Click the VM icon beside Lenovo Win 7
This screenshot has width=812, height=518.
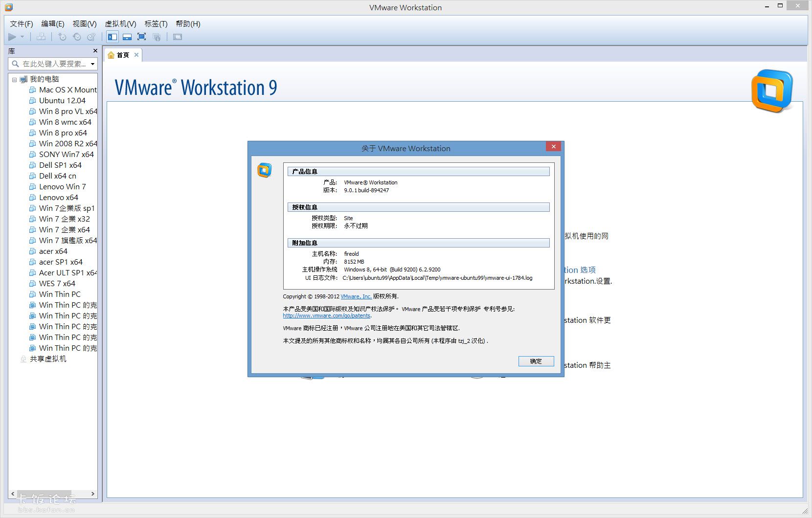[33, 186]
